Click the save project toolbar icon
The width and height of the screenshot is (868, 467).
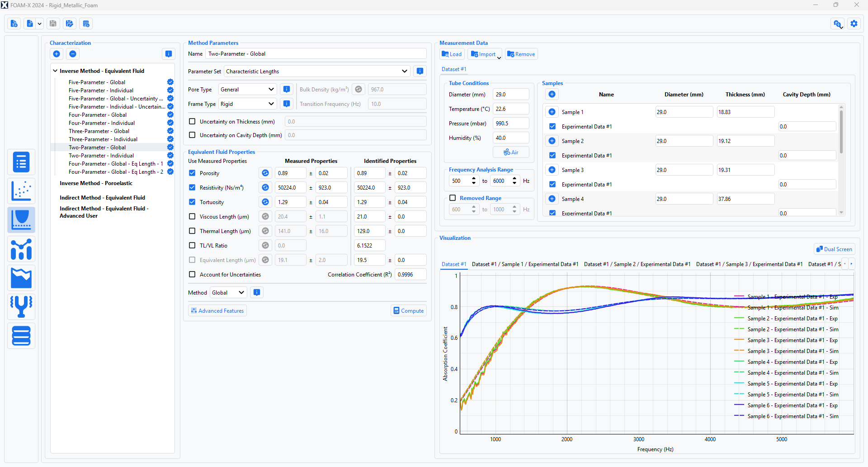(53, 24)
